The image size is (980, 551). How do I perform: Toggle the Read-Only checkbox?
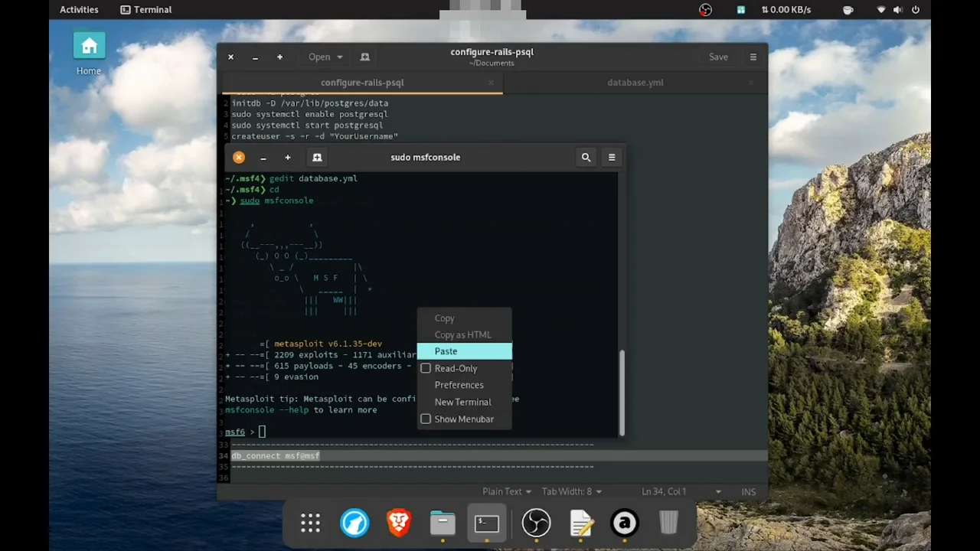426,369
